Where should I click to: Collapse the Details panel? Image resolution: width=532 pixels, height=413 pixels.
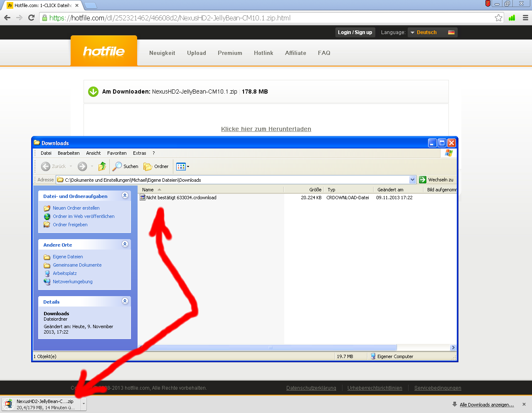(x=125, y=301)
